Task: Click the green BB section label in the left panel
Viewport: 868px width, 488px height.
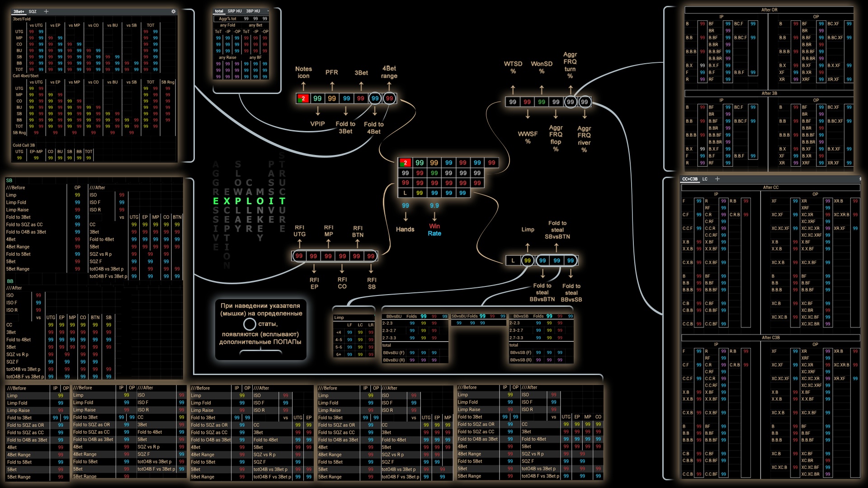Action: [x=10, y=281]
